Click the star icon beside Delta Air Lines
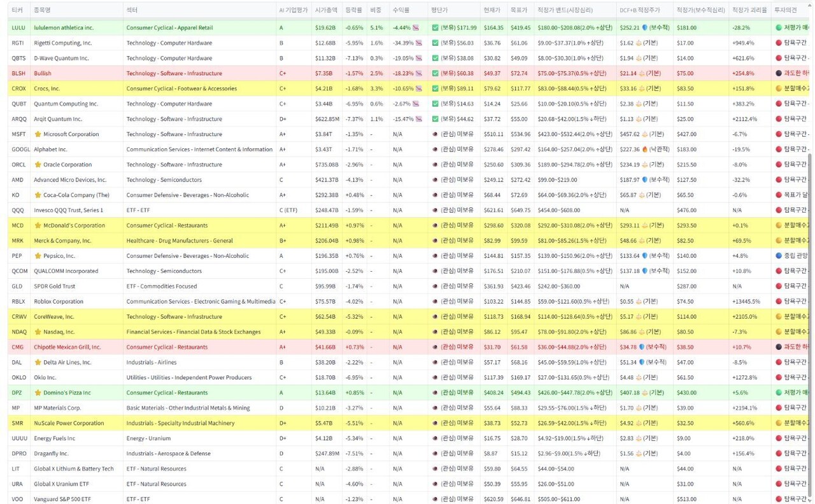 pos(38,362)
